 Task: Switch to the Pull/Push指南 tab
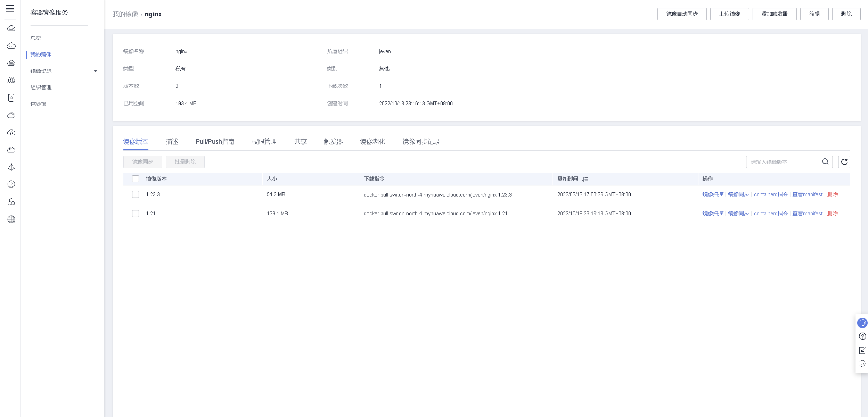click(x=215, y=142)
